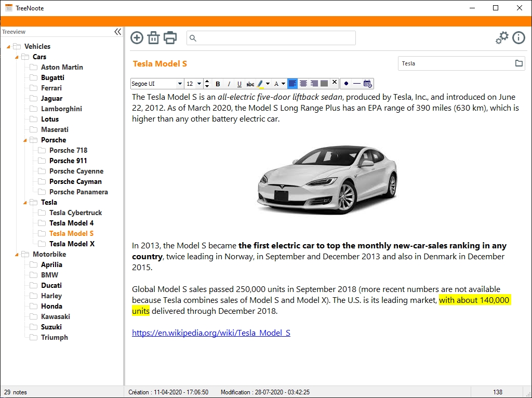Select Bugatti note

[52, 78]
